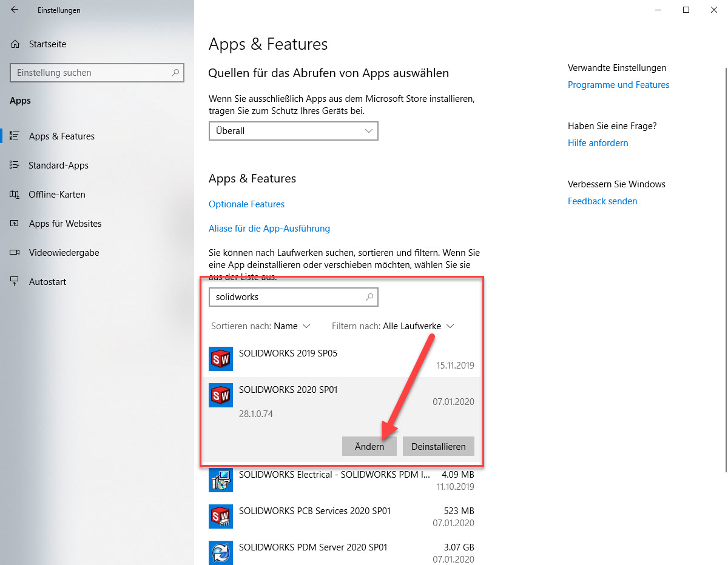The image size is (728, 565).
Task: Click the back arrow in Einstellungen
Action: pos(15,10)
